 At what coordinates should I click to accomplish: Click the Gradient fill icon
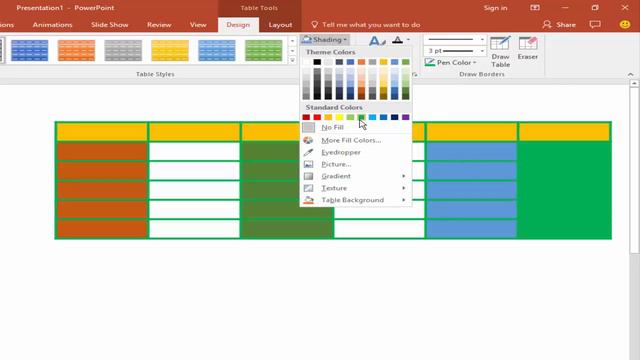[x=308, y=176]
